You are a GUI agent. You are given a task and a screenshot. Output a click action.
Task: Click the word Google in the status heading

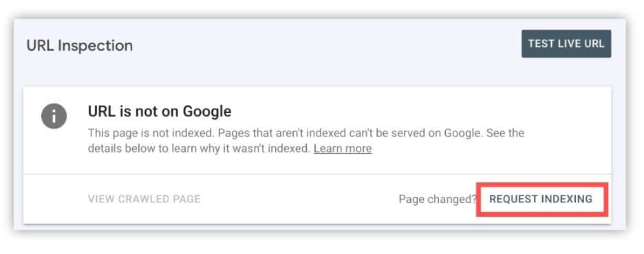point(206,112)
